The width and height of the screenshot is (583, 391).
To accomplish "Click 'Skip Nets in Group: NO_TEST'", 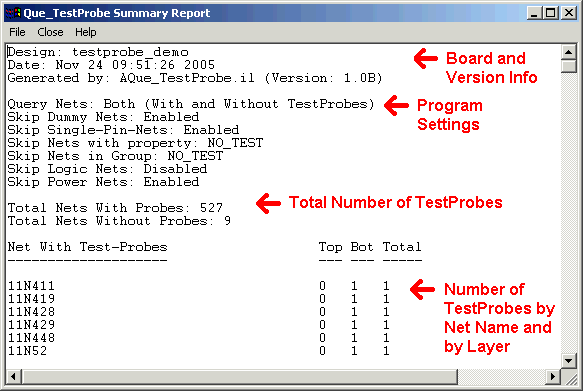I will pyautogui.click(x=115, y=156).
